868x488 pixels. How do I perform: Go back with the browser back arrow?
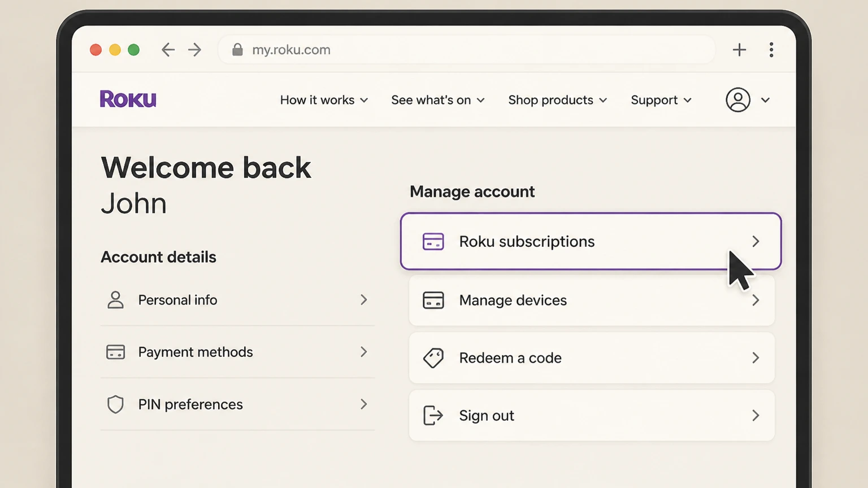point(168,50)
